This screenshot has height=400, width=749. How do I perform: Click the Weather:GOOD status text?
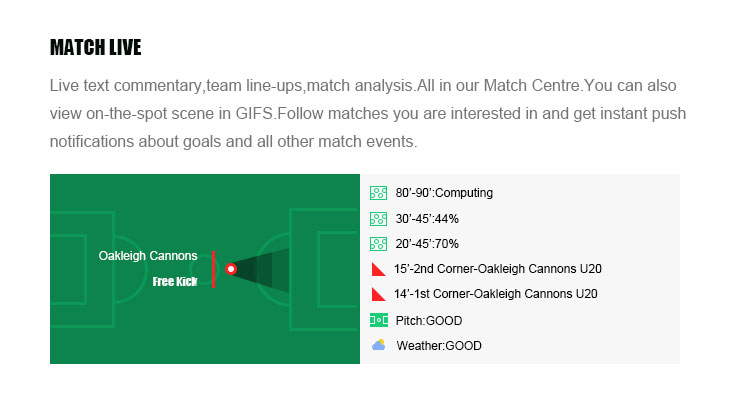pos(439,346)
